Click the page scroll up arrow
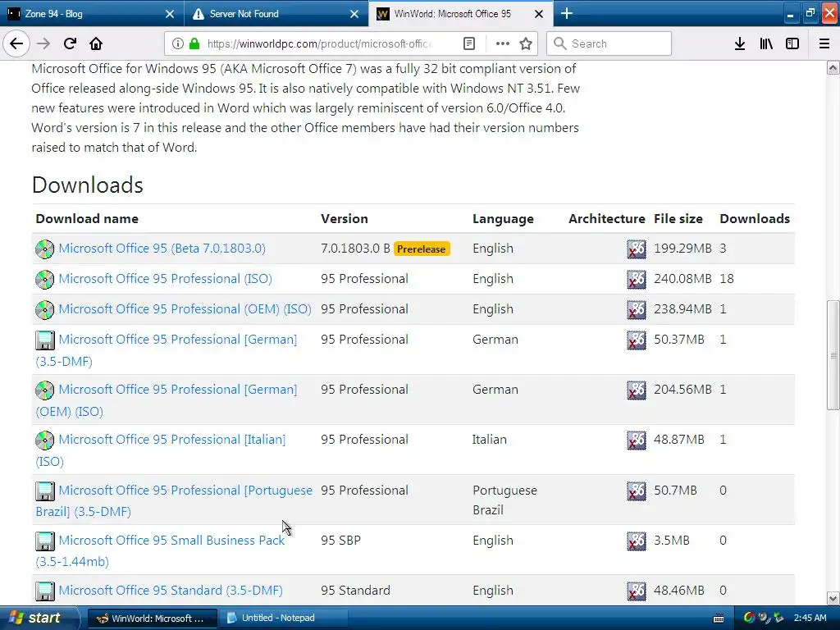Viewport: 840px width, 630px height. pyautogui.click(x=833, y=67)
